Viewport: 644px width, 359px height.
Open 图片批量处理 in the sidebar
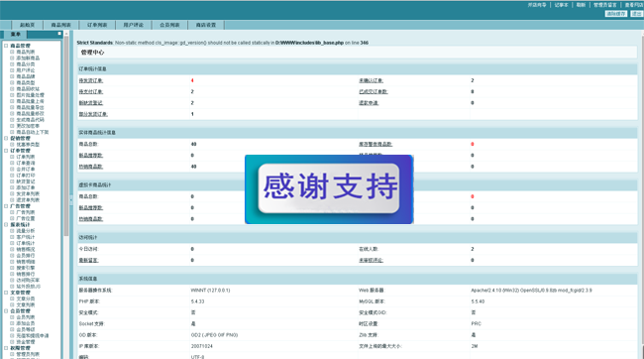[x=30, y=95]
